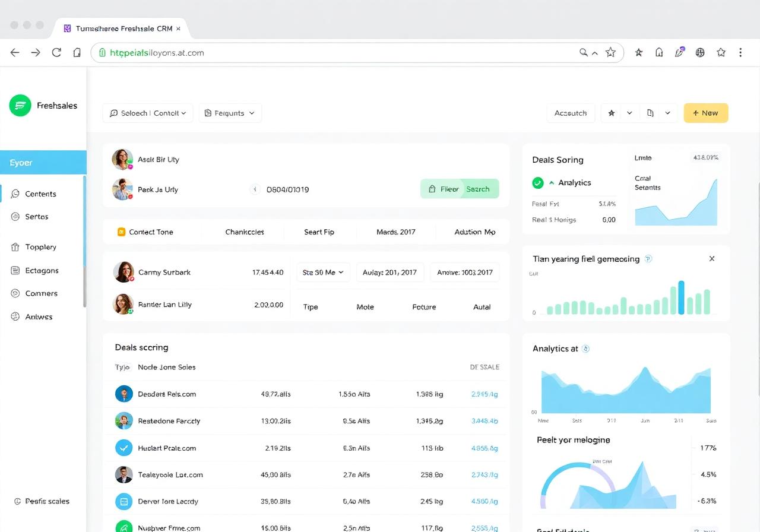Select Eyoer in the sidebar
This screenshot has height=532, width=760.
tap(43, 163)
